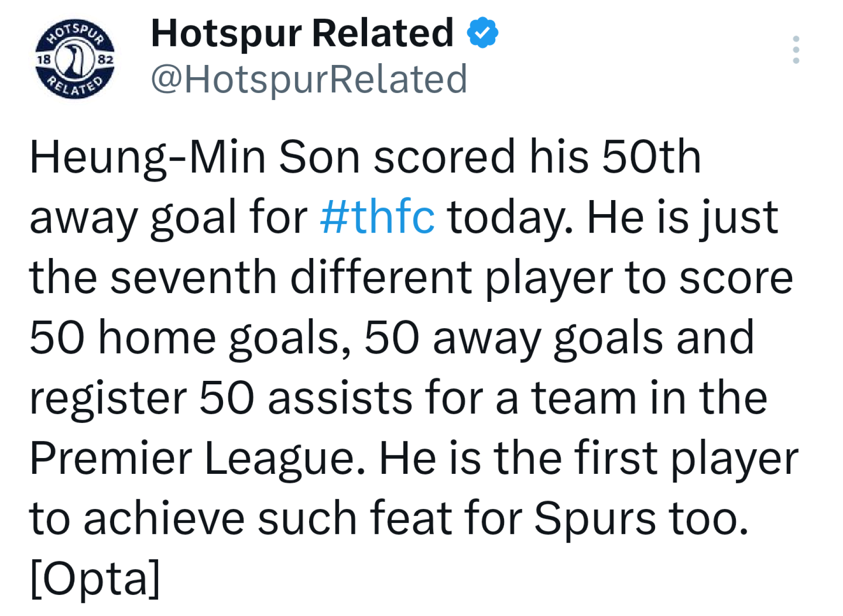The width and height of the screenshot is (843, 616).
Task: Click the Hotspur Related profile avatar
Action: click(x=75, y=59)
